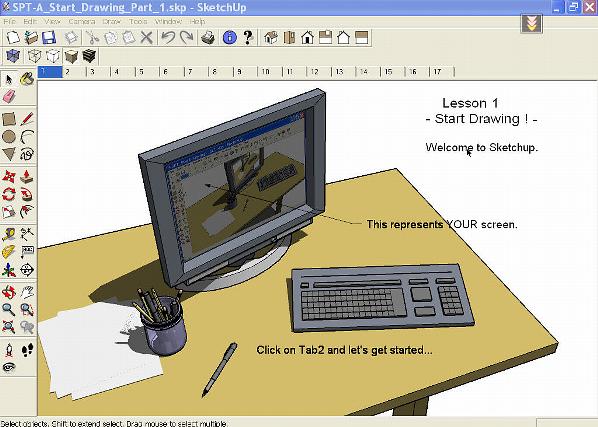The width and height of the screenshot is (598, 427).
Task: Click the Undo arrow button
Action: coord(168,38)
